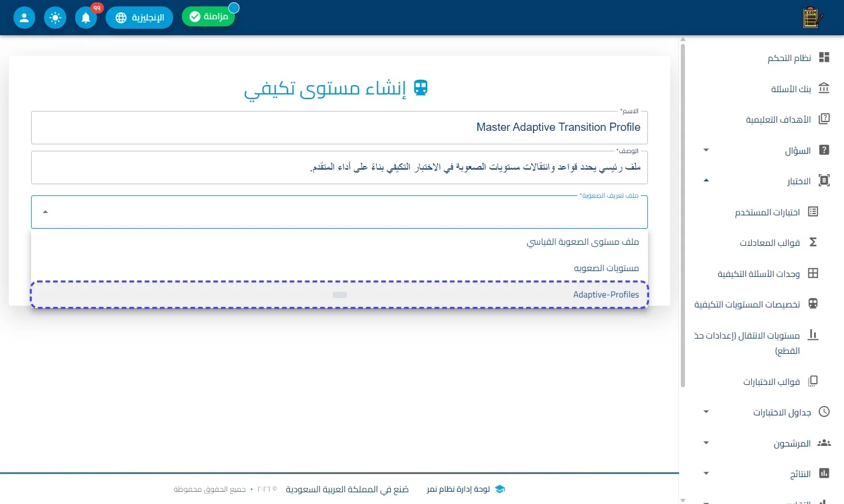Image resolution: width=844 pixels, height=504 pixels.
Task: Click the بنك الأسئلة bank icon
Action: coord(824,88)
